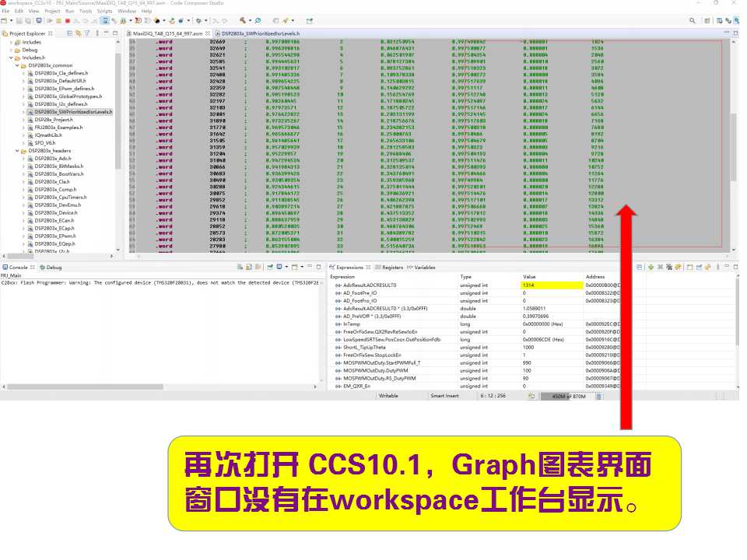The image size is (747, 560).
Task: Click Collapse All in Project Explorer
Action: 70,33
